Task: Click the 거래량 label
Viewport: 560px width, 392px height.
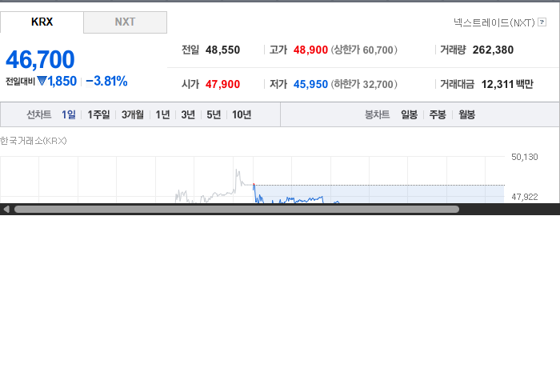Action: (x=453, y=50)
